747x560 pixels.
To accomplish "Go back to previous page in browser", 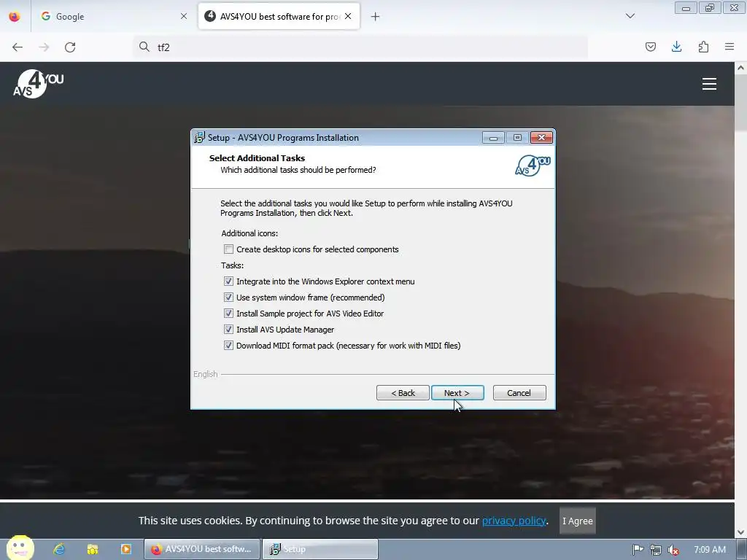I will pyautogui.click(x=18, y=47).
